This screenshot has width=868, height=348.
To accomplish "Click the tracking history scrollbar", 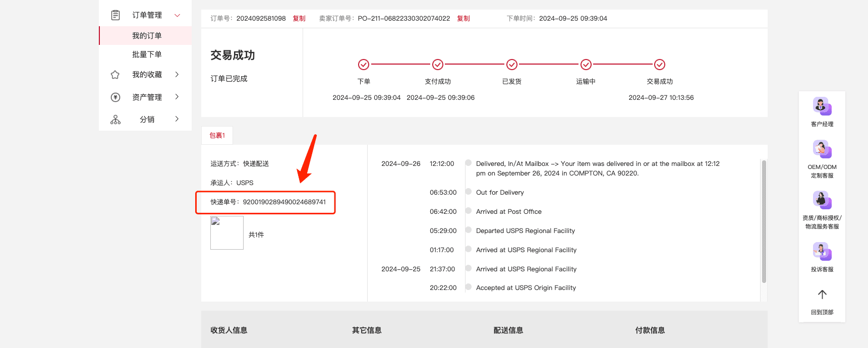I will pyautogui.click(x=764, y=222).
